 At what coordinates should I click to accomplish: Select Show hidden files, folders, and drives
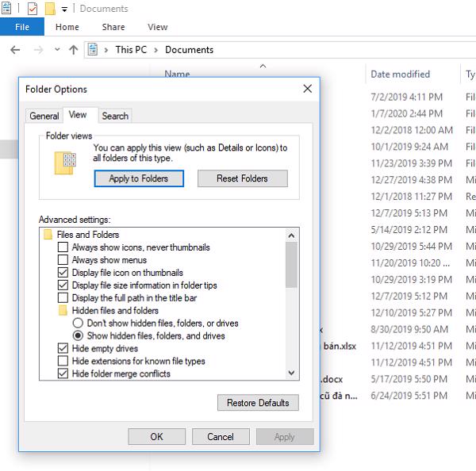coord(78,335)
